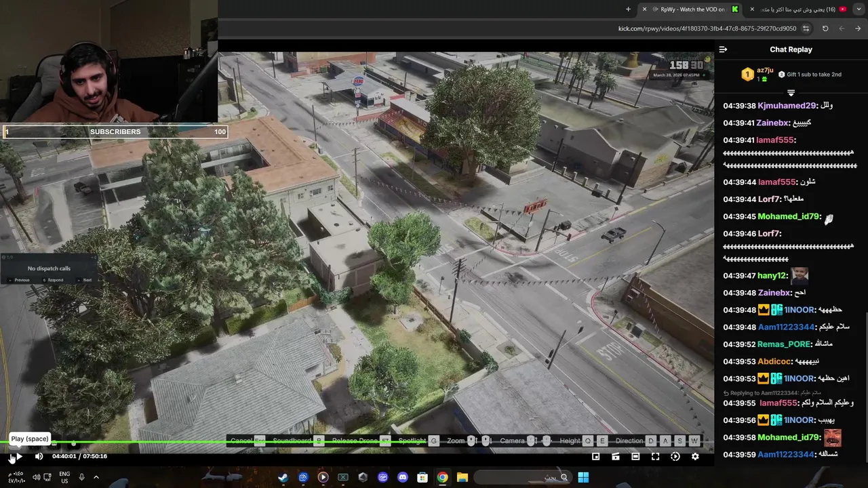Click the taskbar search box
The height and width of the screenshot is (488, 868).
pyautogui.click(x=523, y=477)
